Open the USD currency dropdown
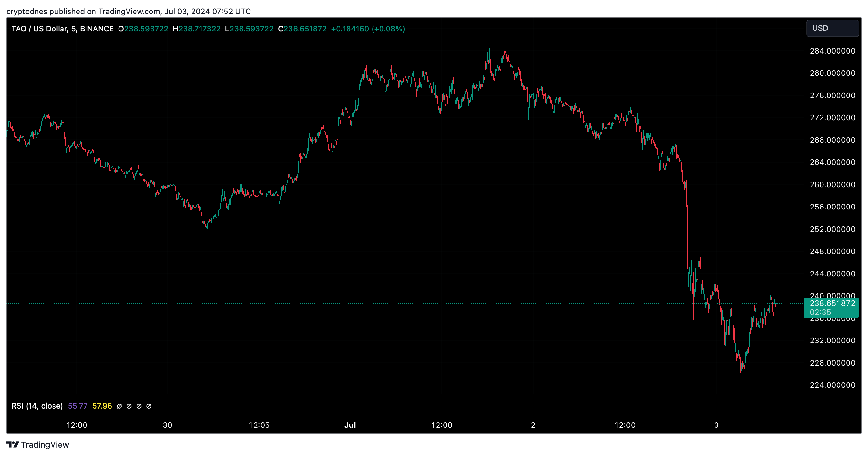The width and height of the screenshot is (868, 456). click(x=832, y=28)
